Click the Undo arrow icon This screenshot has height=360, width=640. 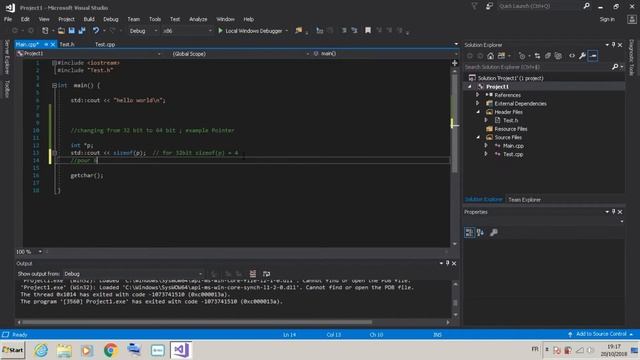(x=96, y=31)
